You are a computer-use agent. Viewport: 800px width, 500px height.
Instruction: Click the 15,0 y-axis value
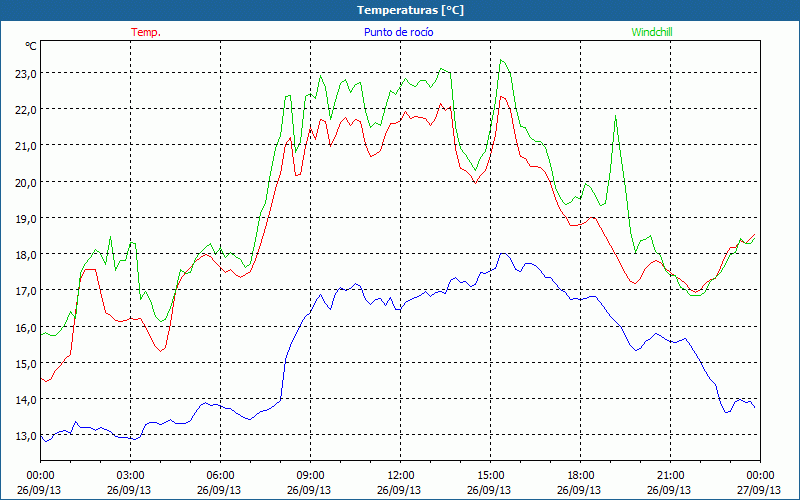pos(26,363)
